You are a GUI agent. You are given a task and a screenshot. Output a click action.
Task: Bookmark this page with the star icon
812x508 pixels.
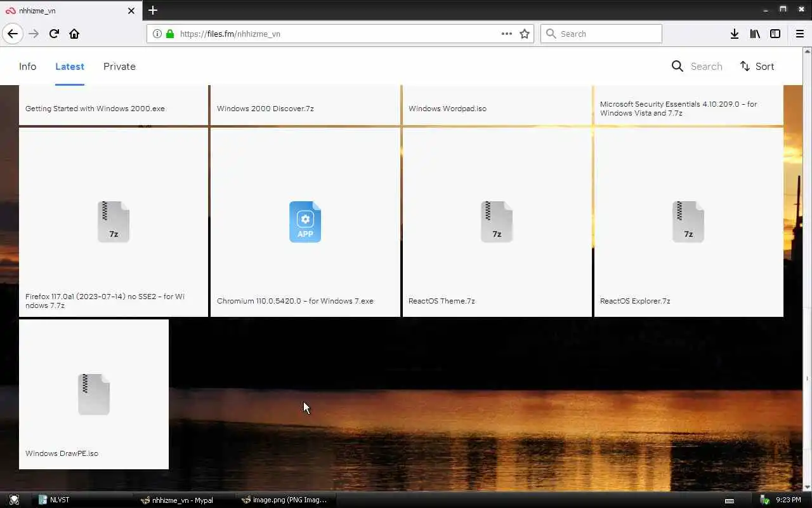pyautogui.click(x=525, y=34)
